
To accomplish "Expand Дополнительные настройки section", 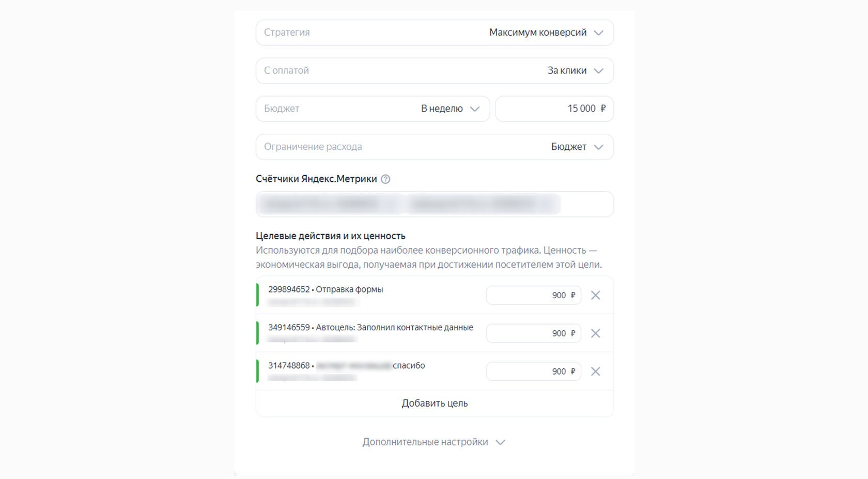I will coord(434,442).
